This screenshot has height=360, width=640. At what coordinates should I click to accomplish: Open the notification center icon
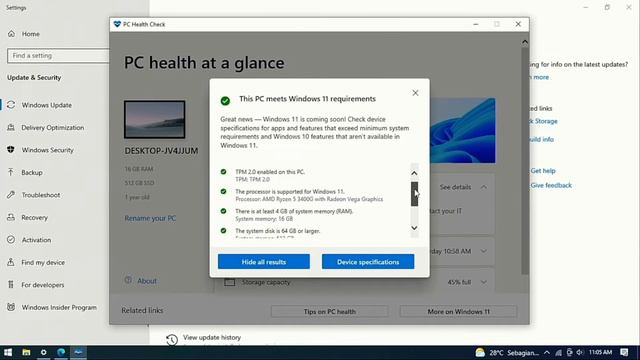[x=624, y=352]
